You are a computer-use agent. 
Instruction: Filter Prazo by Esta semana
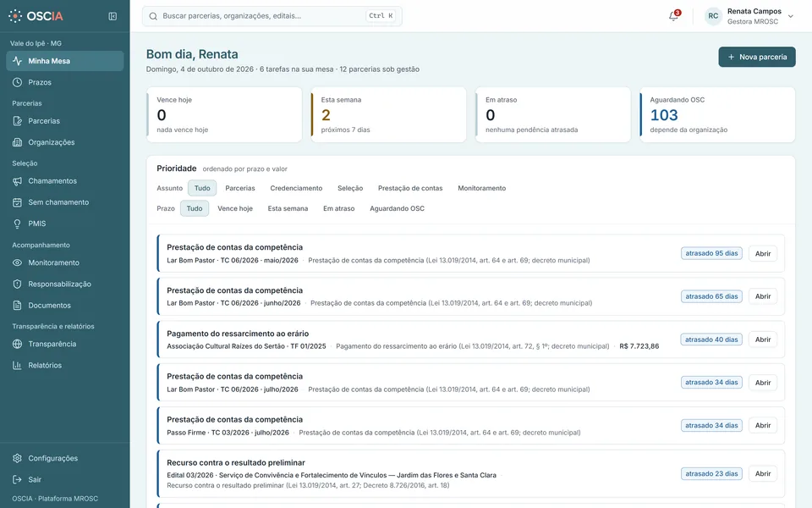pyautogui.click(x=288, y=208)
